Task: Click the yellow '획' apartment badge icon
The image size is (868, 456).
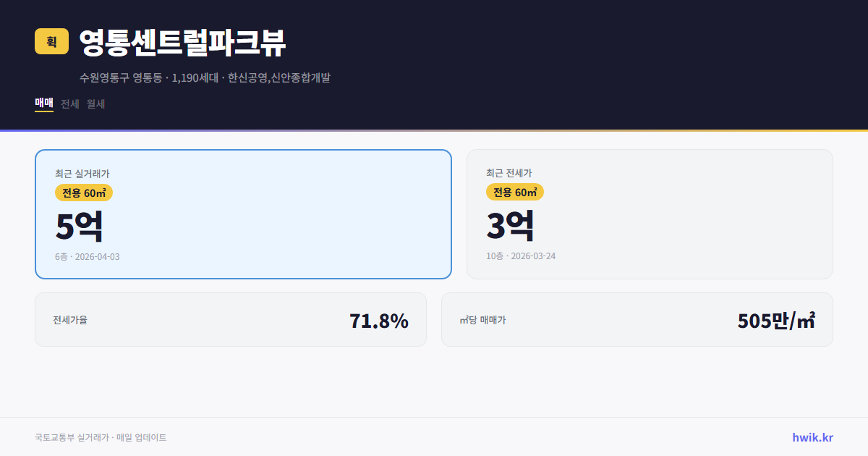Action: tap(51, 42)
